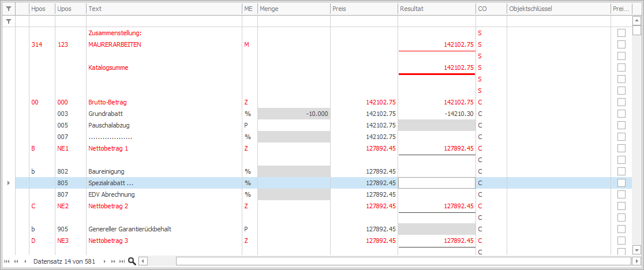
Task: Click Menge cell of Grundrabatt row
Action: [294, 114]
